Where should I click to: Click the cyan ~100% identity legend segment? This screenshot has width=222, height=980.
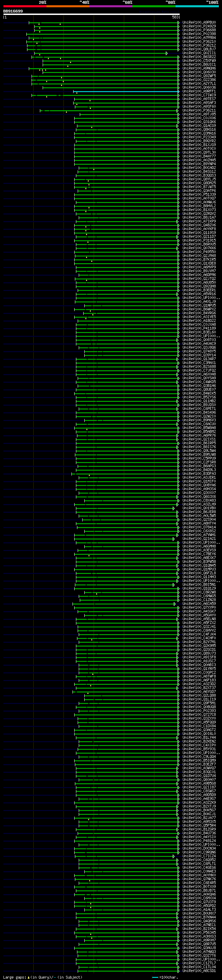point(197,6)
